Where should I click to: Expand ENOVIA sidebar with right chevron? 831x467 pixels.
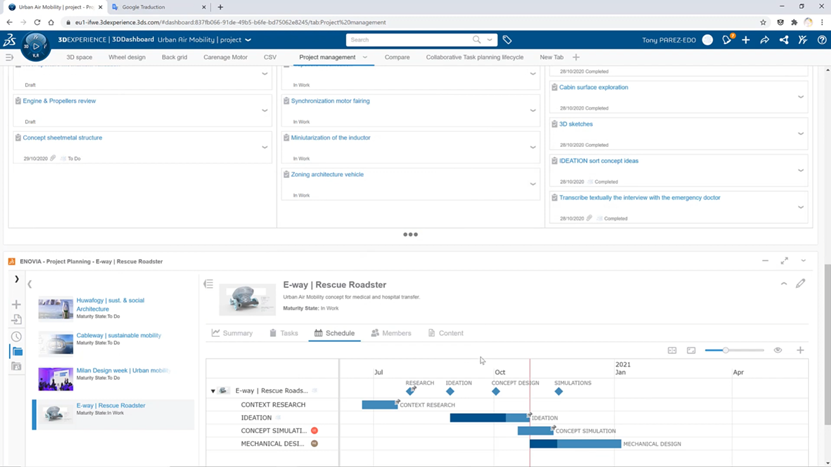(16, 279)
